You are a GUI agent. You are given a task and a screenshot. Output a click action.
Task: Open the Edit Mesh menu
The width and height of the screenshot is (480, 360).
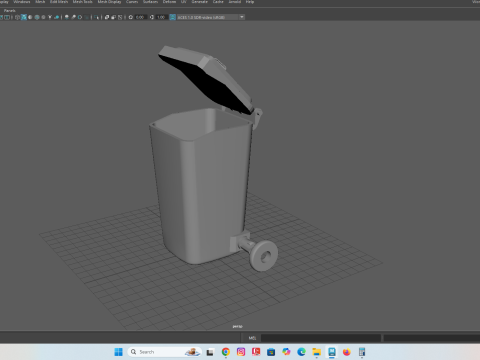tap(59, 2)
